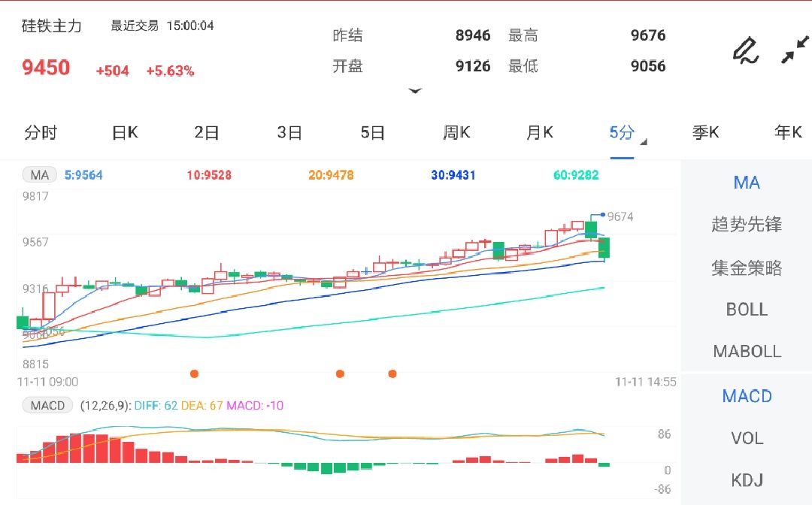
Task: Switch to the 分时 tab
Action: [41, 132]
